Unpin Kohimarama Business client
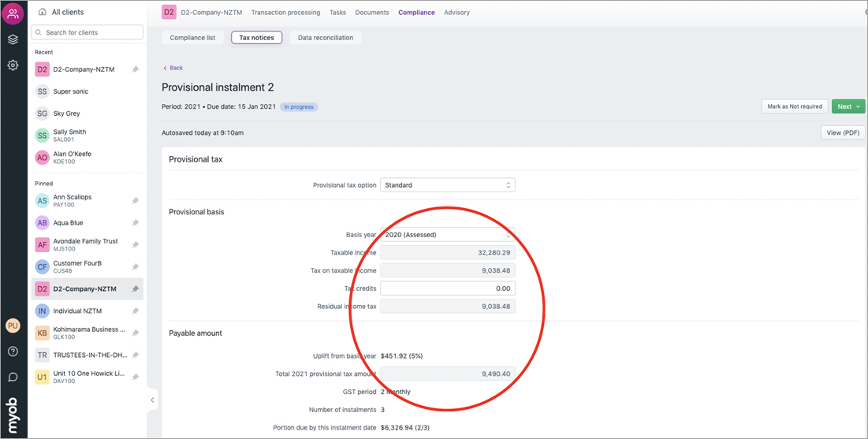Screen dimensions: 868x439 pyautogui.click(x=135, y=333)
